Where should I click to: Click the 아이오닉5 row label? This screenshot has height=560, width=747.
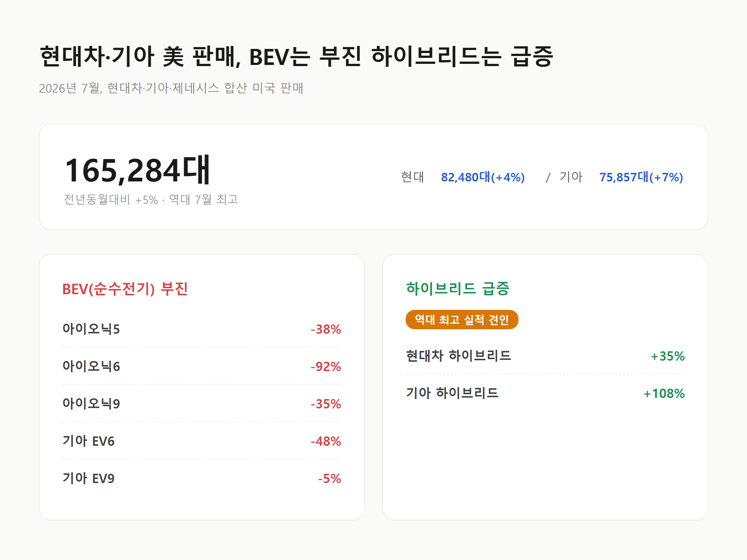(91, 329)
